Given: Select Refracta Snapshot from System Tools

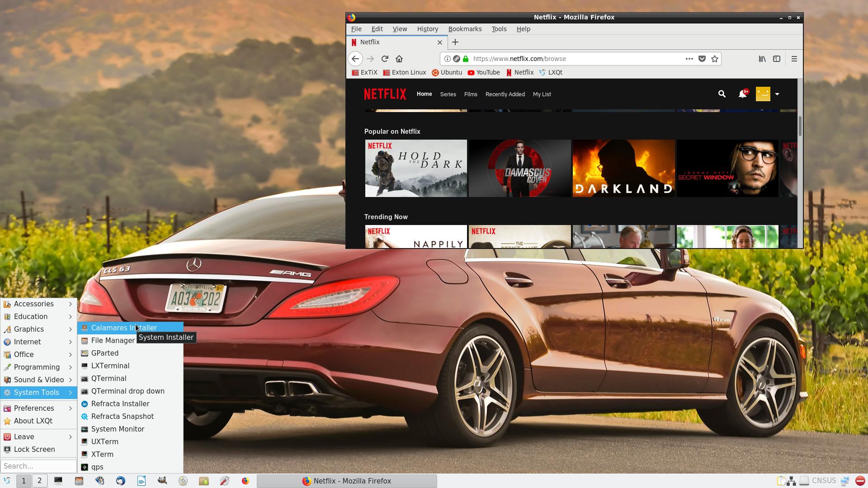Looking at the screenshot, I should pyautogui.click(x=122, y=416).
